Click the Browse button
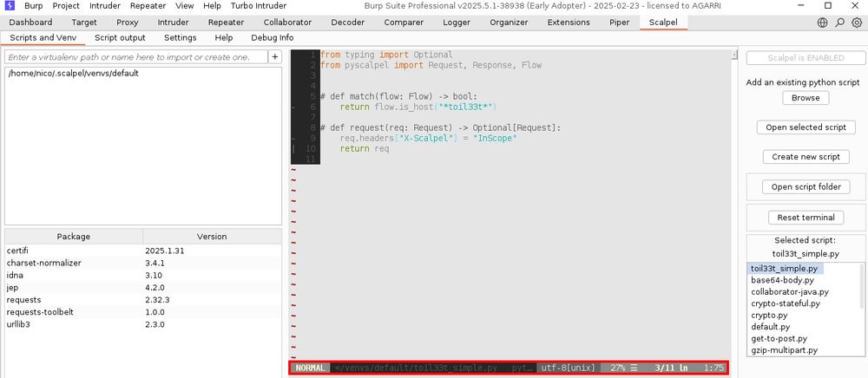The height and width of the screenshot is (378, 868). (x=806, y=98)
